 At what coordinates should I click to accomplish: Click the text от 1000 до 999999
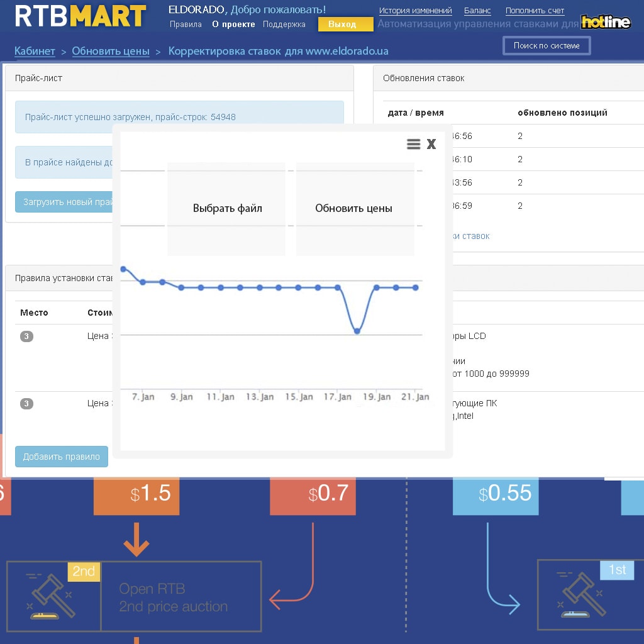pyautogui.click(x=491, y=374)
